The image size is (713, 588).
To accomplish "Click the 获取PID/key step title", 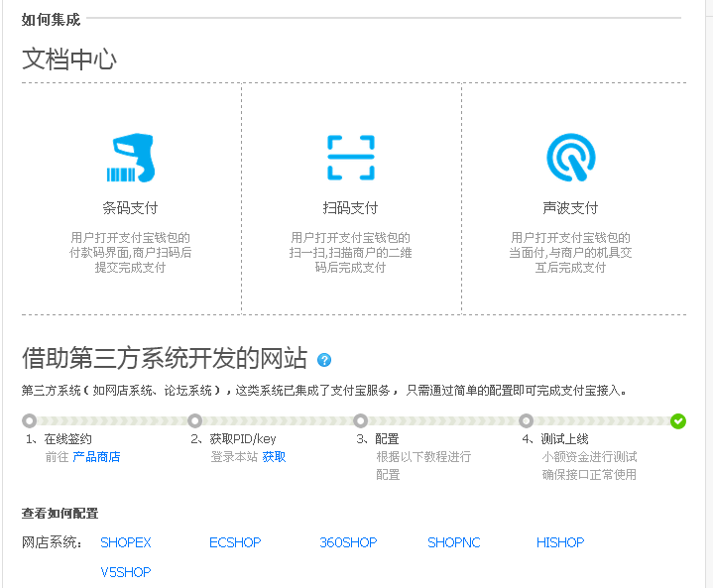I will [x=243, y=439].
